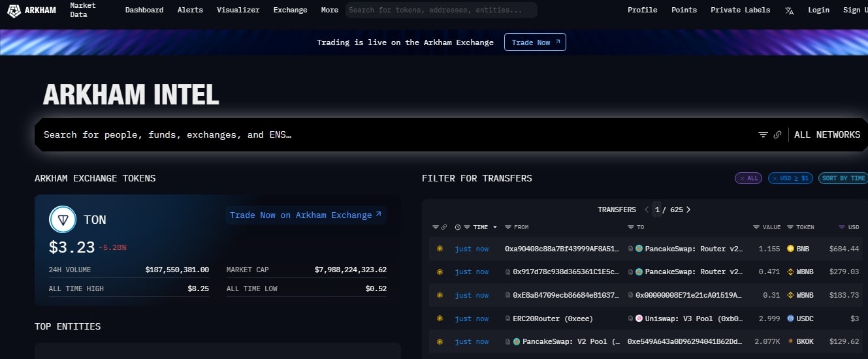Click WBNB token icon in $183.73 row
The image size is (868, 359).
(x=790, y=295)
